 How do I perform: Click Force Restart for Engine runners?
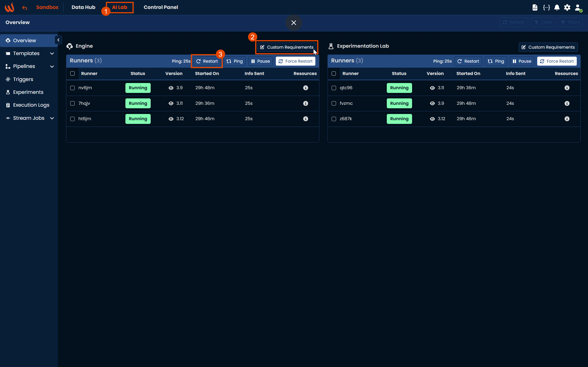pyautogui.click(x=295, y=61)
